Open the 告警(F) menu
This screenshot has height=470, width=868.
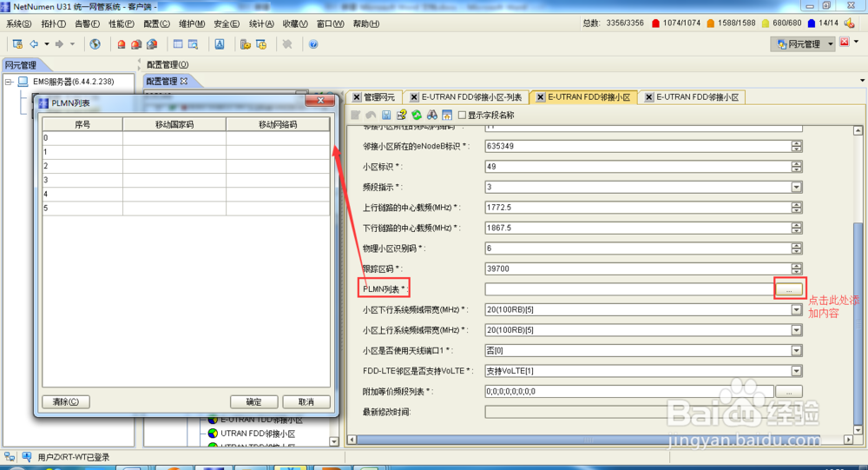(x=87, y=23)
